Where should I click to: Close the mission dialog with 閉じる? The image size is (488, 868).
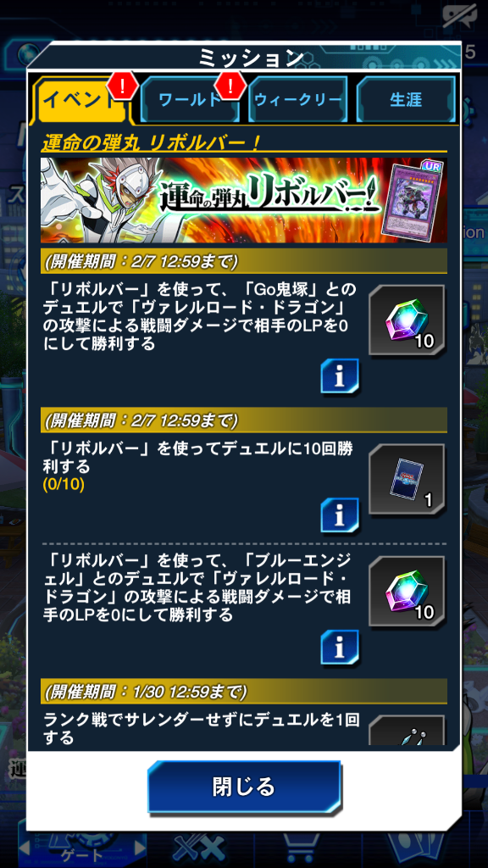pyautogui.click(x=243, y=787)
